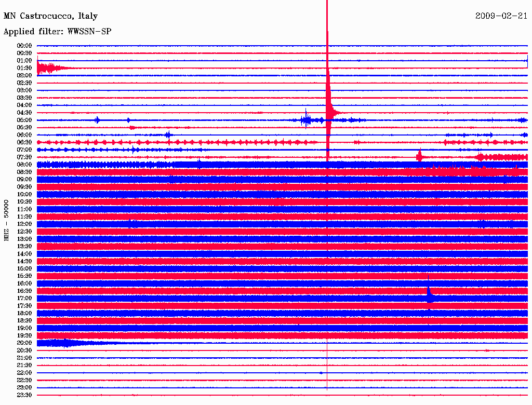Screen dimensions: 532x405
Task: Select the 22:00 time label
Action: pos(24,373)
